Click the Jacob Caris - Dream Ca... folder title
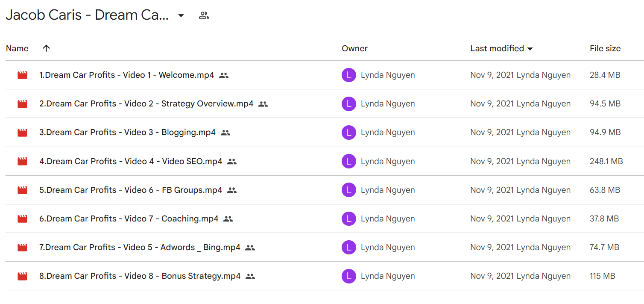The height and width of the screenshot is (304, 644). coord(87,15)
